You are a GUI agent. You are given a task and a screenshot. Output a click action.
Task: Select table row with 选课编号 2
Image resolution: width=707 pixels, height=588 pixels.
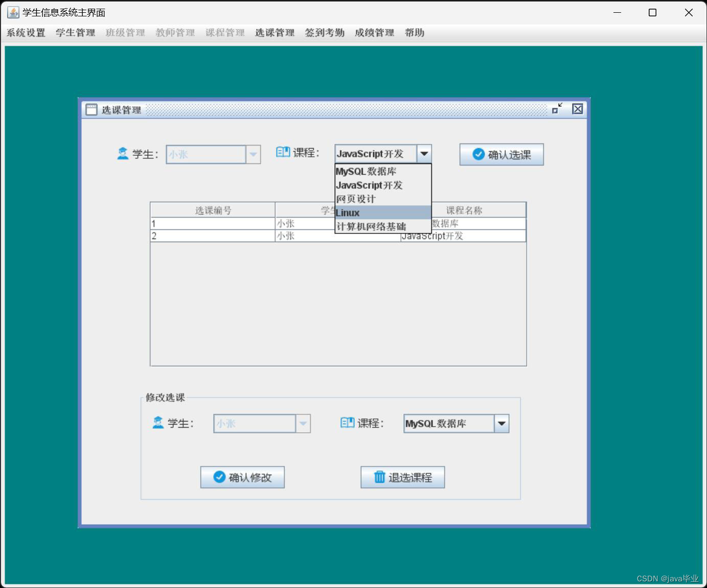click(338, 236)
